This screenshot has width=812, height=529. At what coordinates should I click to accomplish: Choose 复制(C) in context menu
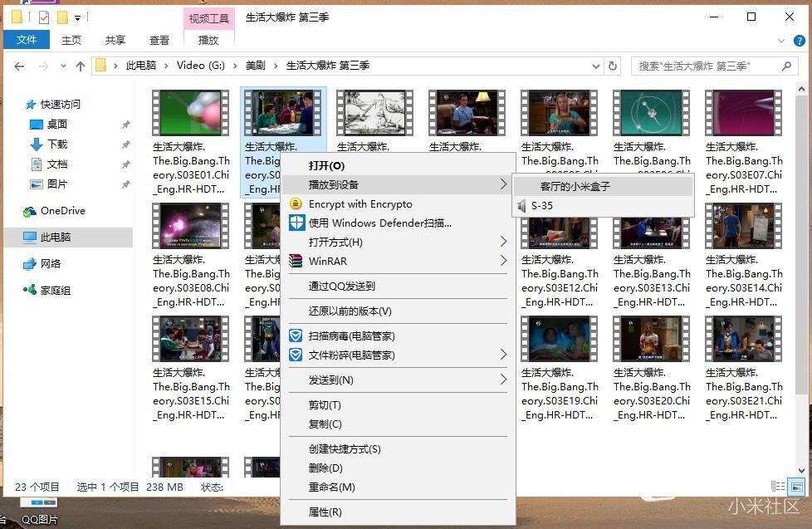click(398, 424)
